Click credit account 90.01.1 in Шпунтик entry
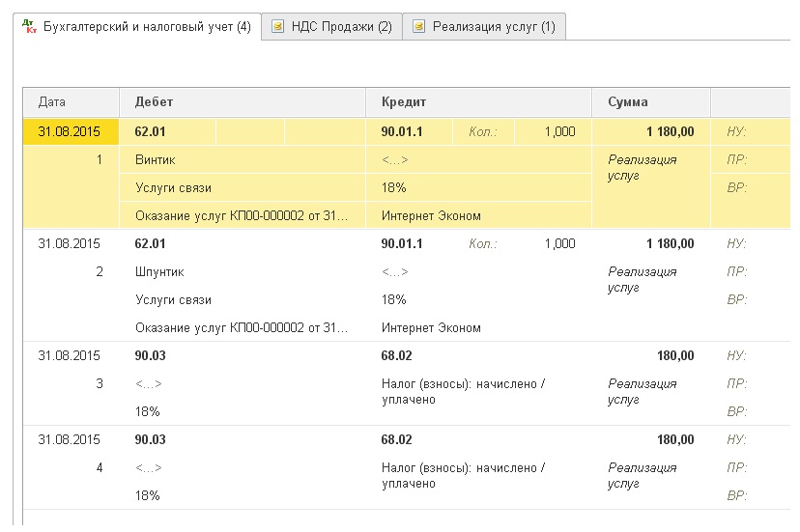 pyautogui.click(x=402, y=244)
